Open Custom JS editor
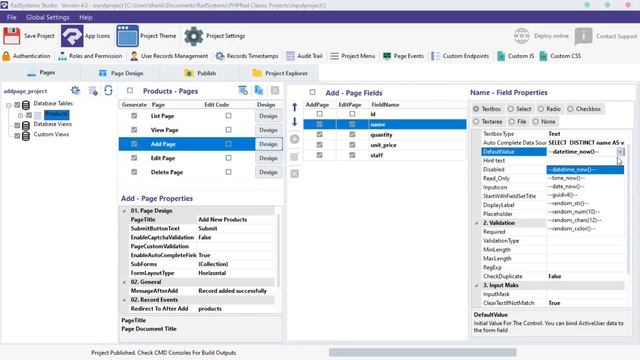640x360 pixels. 515,56
